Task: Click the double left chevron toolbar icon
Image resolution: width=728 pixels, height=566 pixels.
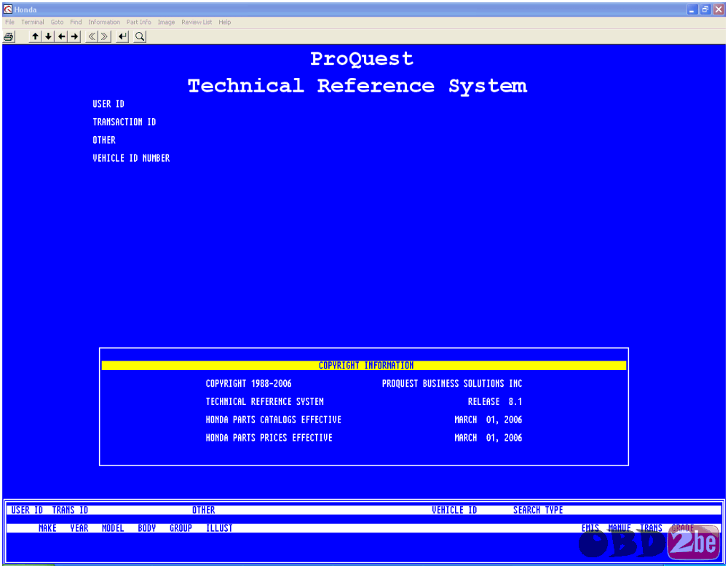Action: [x=92, y=36]
